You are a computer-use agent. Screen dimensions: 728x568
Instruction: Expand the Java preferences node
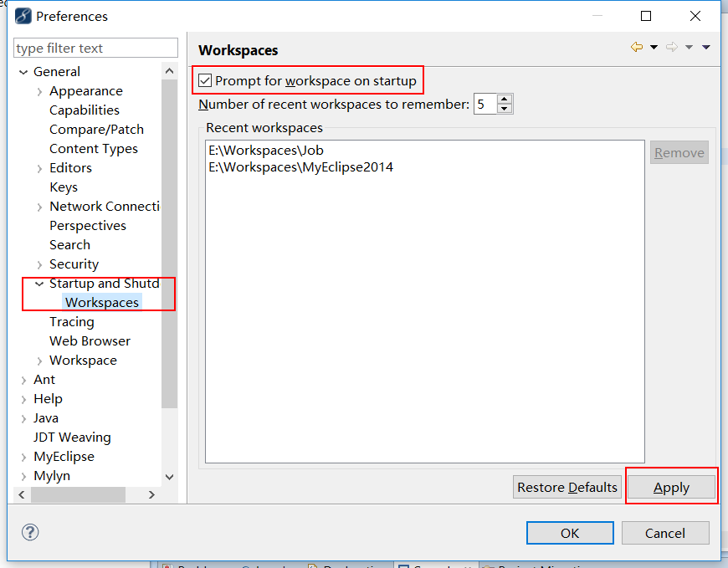click(23, 418)
